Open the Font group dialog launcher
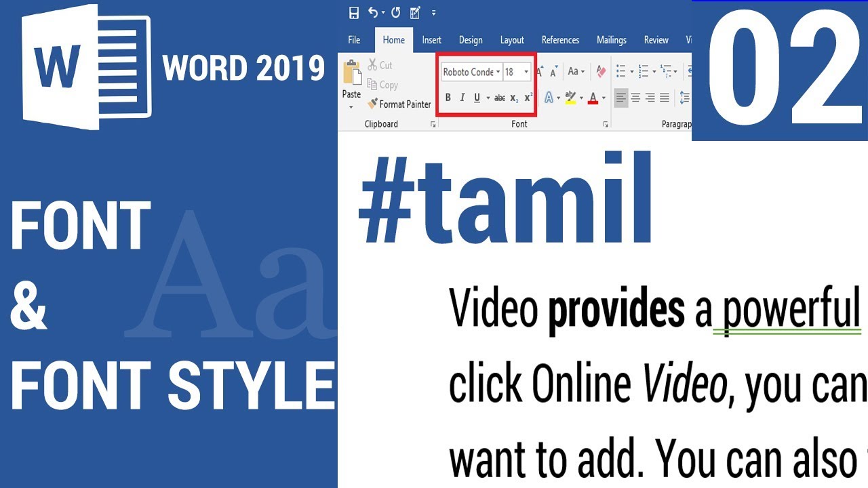Screen dimensions: 868x488 [x=606, y=125]
